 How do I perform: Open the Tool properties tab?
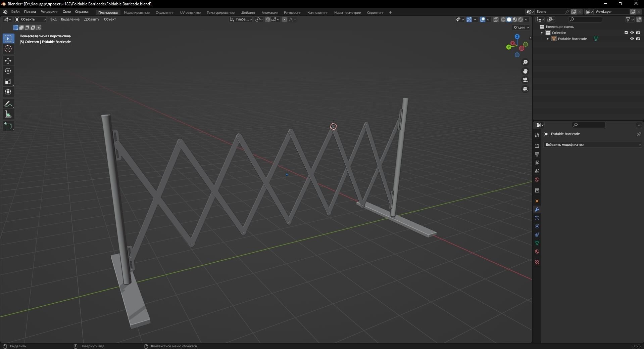[537, 135]
